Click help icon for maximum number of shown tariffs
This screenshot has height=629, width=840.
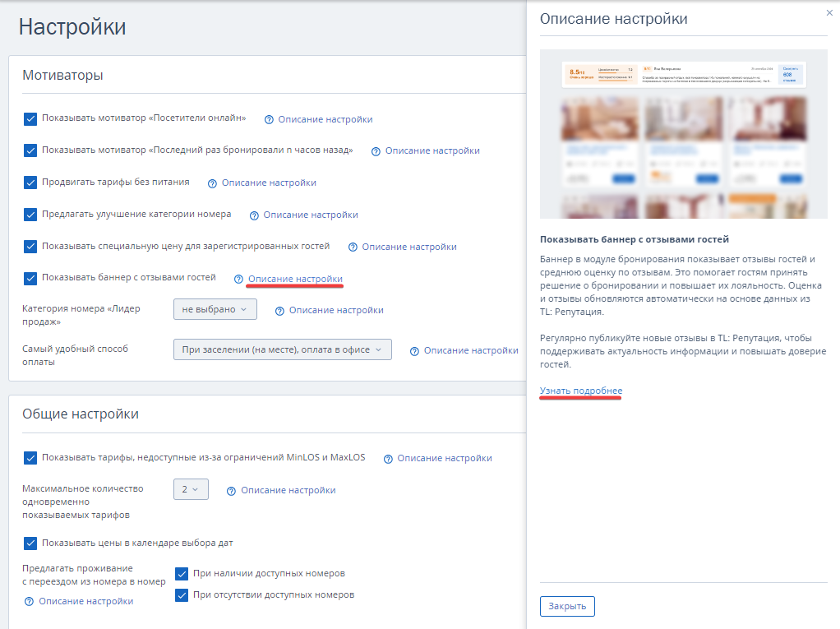pos(231,491)
